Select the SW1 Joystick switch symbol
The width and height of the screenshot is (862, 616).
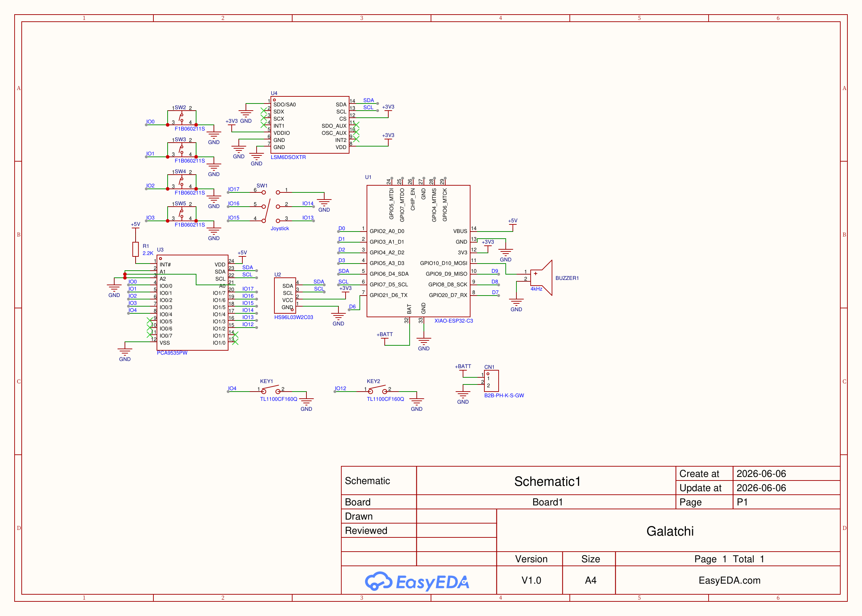(270, 207)
